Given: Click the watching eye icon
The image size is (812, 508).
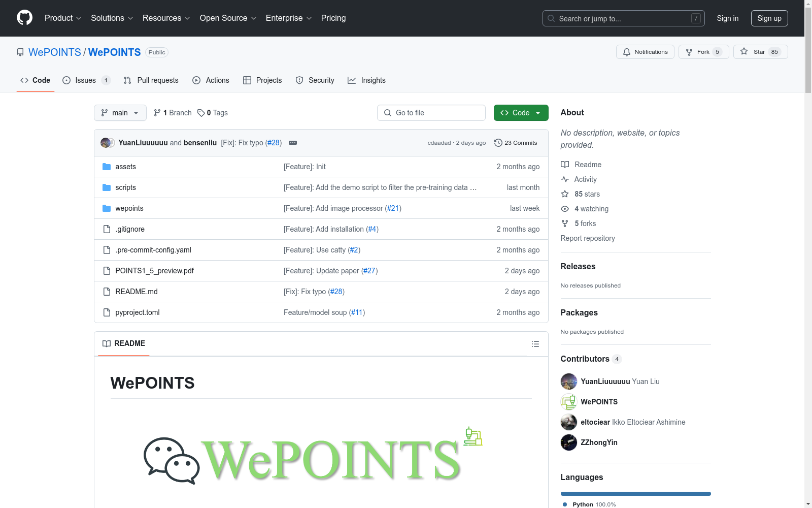Looking at the screenshot, I should (565, 209).
